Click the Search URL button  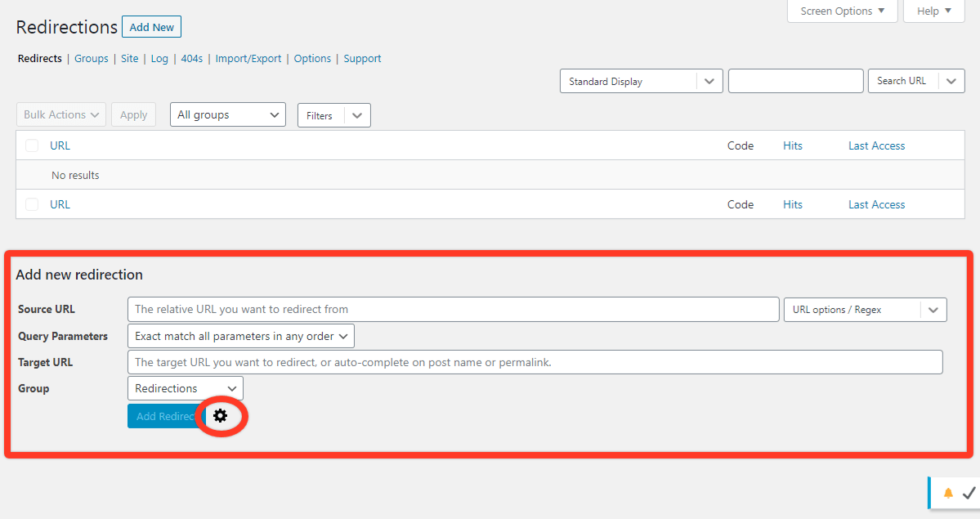(902, 81)
